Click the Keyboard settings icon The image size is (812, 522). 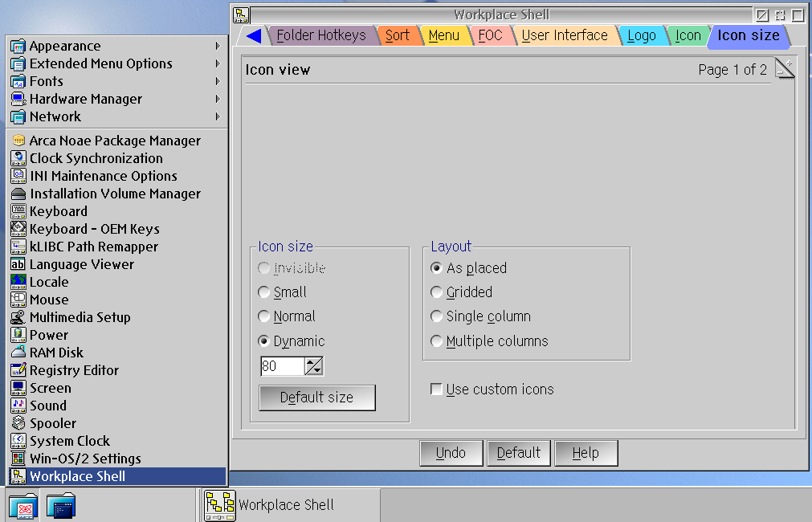click(x=18, y=211)
